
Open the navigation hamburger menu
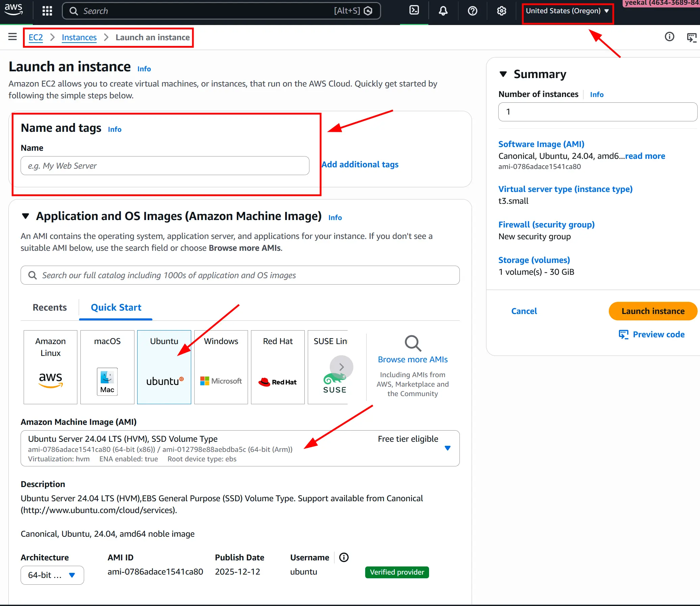click(x=12, y=37)
